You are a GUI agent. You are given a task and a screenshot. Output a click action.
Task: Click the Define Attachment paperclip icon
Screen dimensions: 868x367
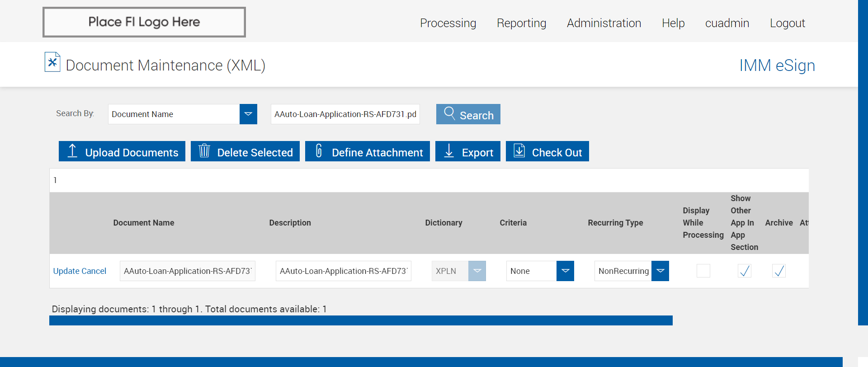pos(319,151)
